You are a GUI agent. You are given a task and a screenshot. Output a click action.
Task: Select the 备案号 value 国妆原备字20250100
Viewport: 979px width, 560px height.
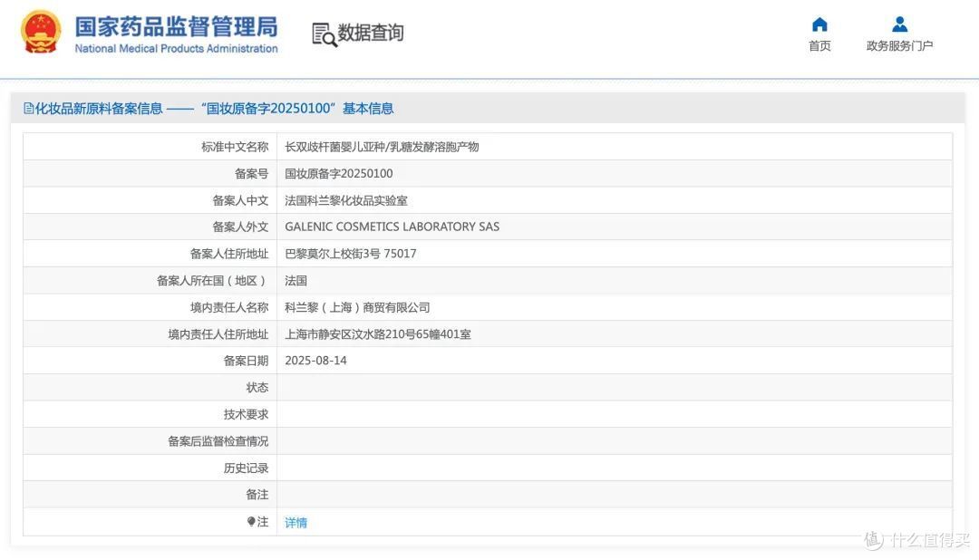click(339, 174)
